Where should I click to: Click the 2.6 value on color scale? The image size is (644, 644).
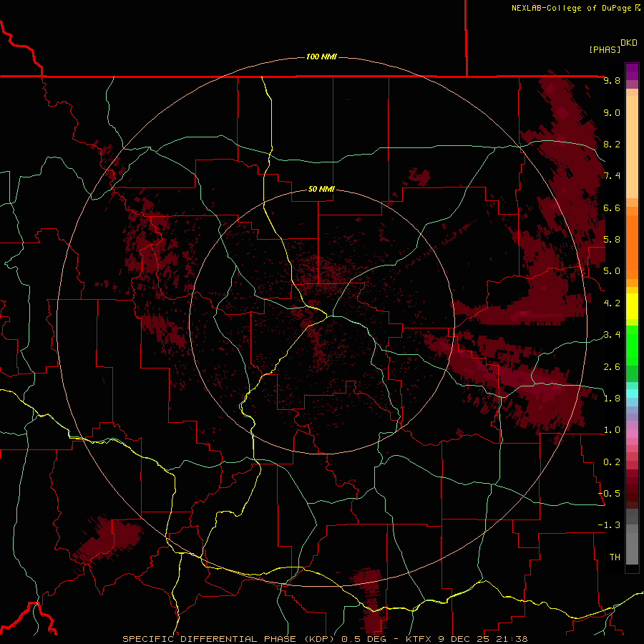[x=612, y=367]
